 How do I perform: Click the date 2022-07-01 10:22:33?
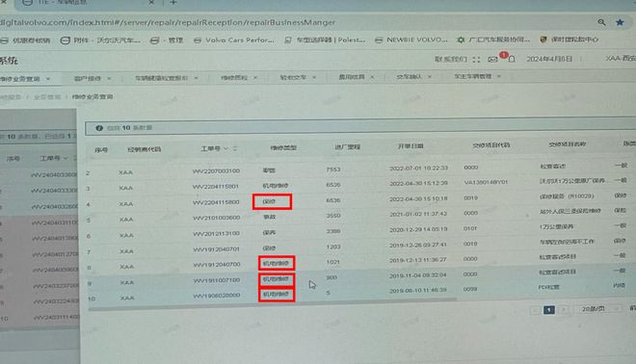tap(418, 168)
